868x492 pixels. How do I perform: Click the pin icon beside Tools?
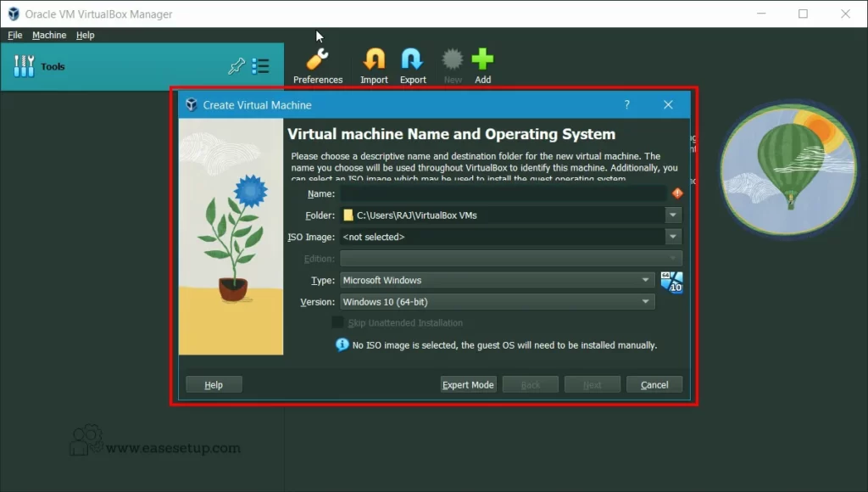236,66
